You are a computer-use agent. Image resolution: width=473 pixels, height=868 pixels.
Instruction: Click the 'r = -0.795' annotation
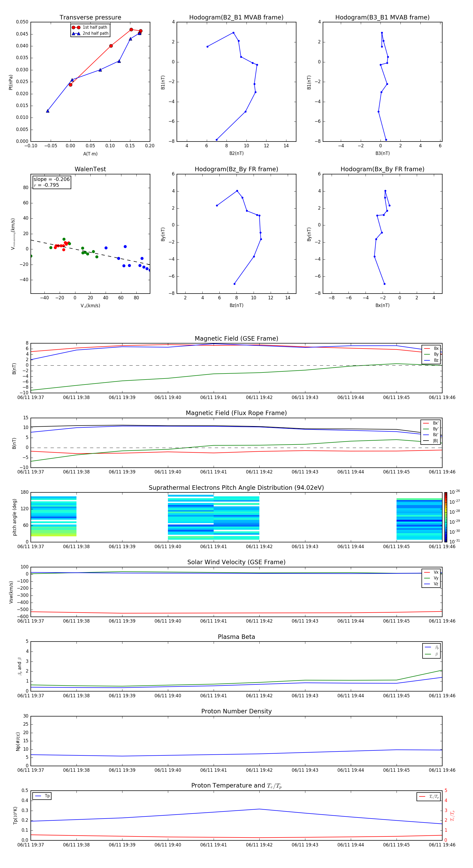pos(47,185)
